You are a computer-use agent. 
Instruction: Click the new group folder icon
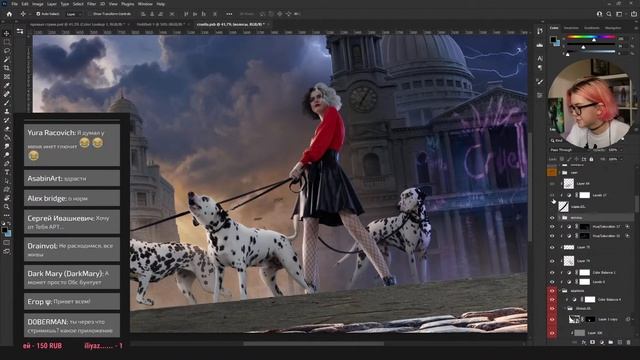point(611,342)
